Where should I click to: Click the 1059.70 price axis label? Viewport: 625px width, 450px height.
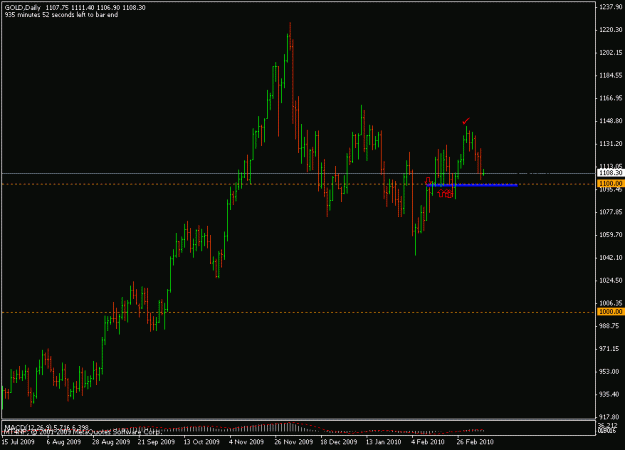(x=611, y=235)
